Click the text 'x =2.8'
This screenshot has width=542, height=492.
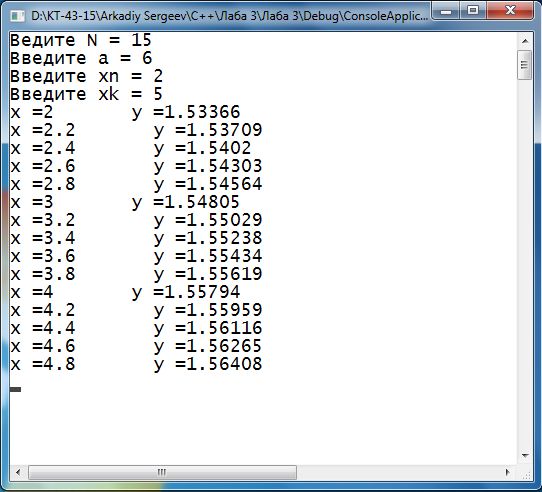click(x=43, y=184)
